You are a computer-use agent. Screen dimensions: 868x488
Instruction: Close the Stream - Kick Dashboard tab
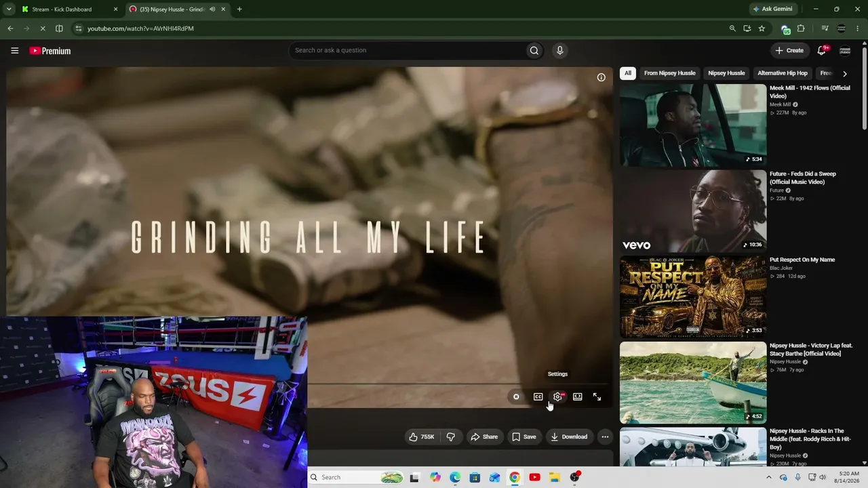(115, 9)
